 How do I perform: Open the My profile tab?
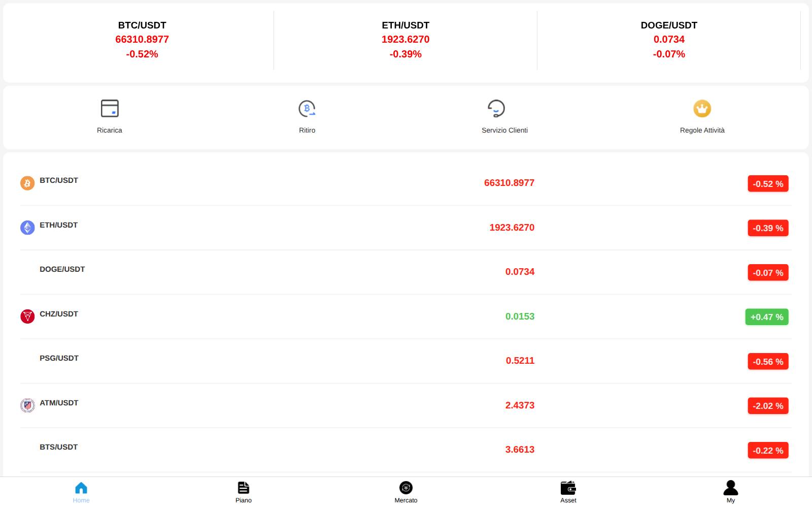coord(731,492)
